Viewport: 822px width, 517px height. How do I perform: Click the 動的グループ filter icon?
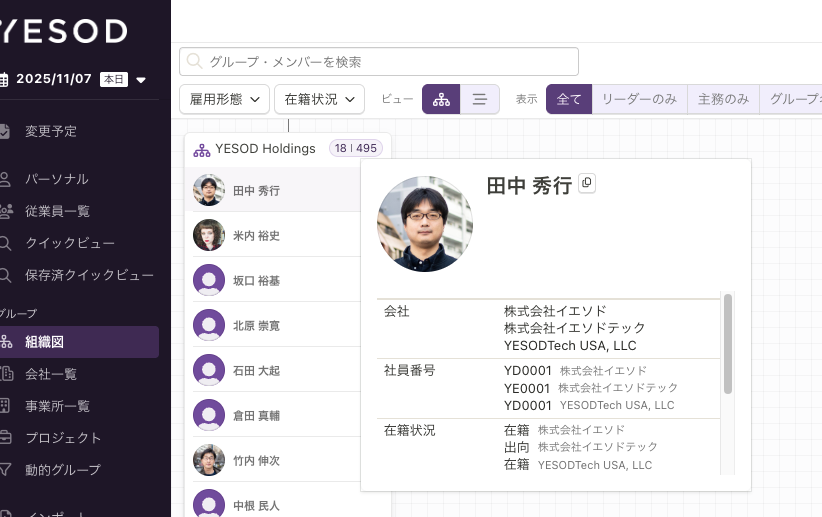[x=5, y=470]
